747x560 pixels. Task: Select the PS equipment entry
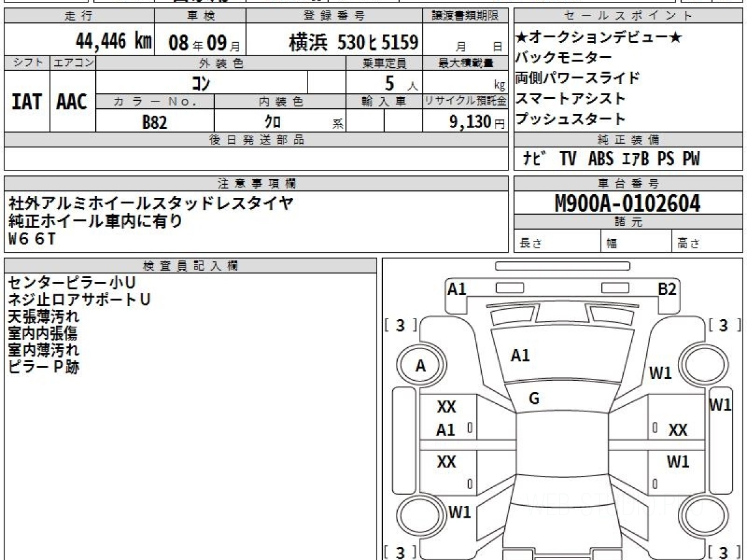[666, 159]
